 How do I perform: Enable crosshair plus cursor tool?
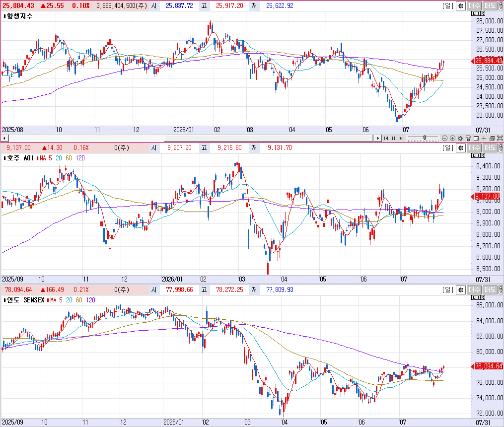(x=484, y=139)
